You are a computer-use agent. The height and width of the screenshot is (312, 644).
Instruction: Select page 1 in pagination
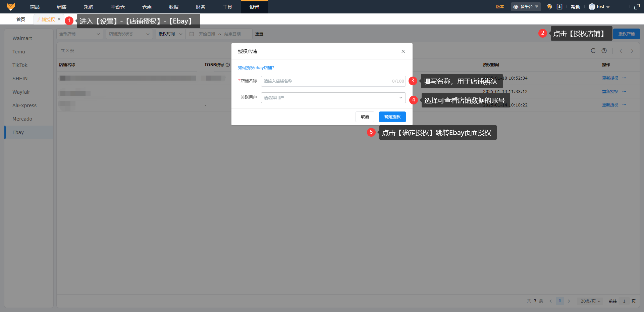pyautogui.click(x=560, y=301)
